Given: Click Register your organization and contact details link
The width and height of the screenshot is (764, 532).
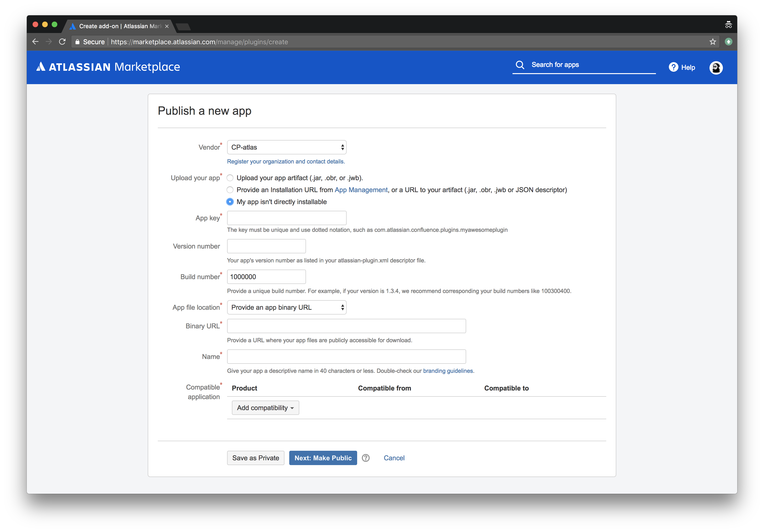Looking at the screenshot, I should pyautogui.click(x=286, y=161).
